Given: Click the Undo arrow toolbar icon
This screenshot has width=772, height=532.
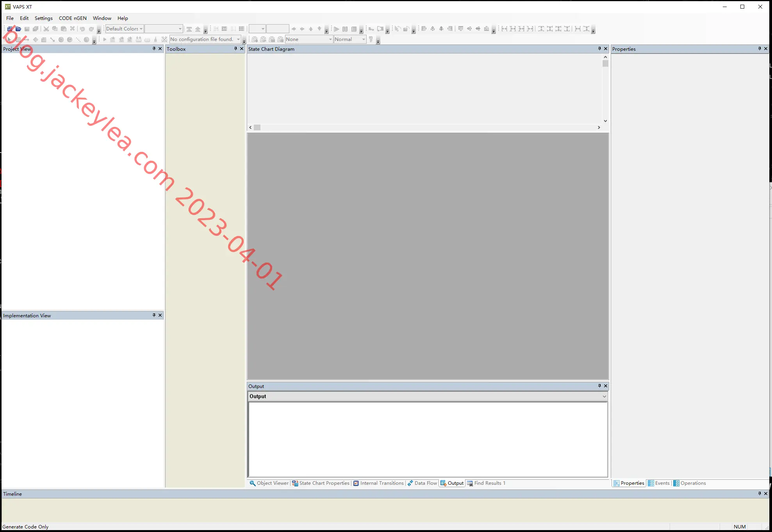Looking at the screenshot, I should 82,29.
